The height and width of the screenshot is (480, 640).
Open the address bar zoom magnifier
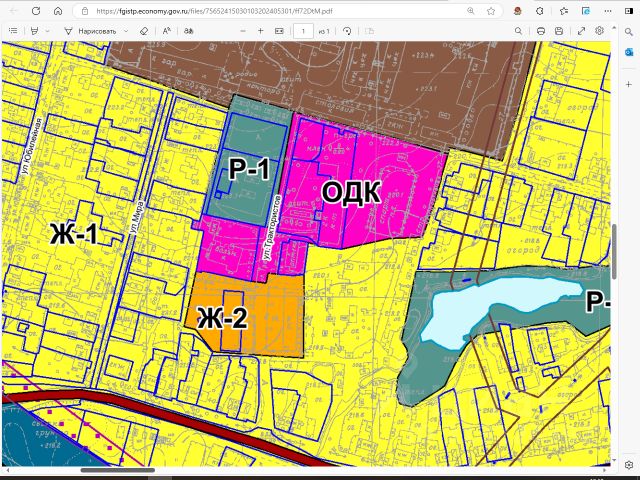(471, 11)
